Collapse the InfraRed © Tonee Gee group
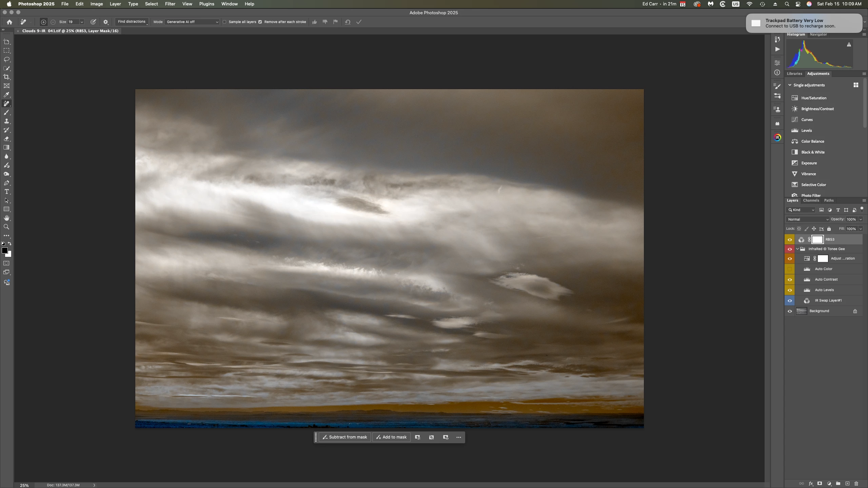The image size is (868, 488). point(797,249)
